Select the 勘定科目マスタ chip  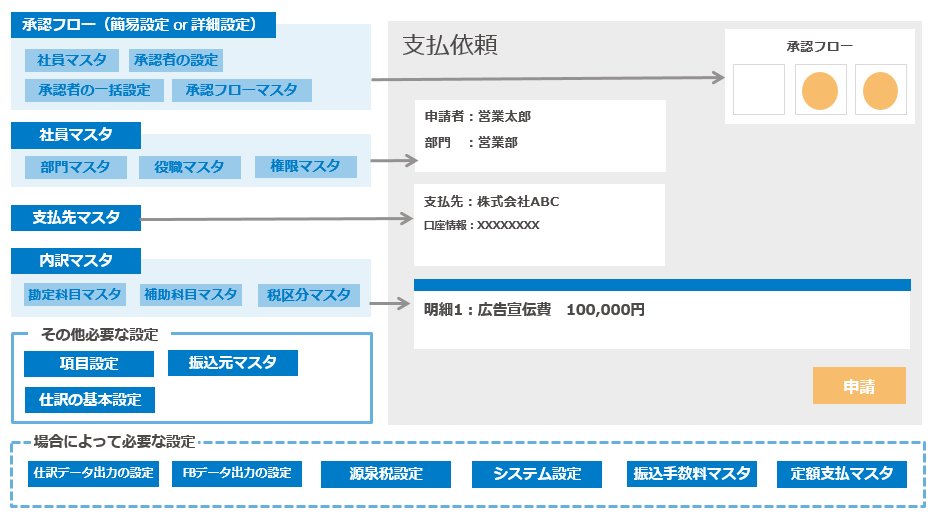click(x=75, y=295)
